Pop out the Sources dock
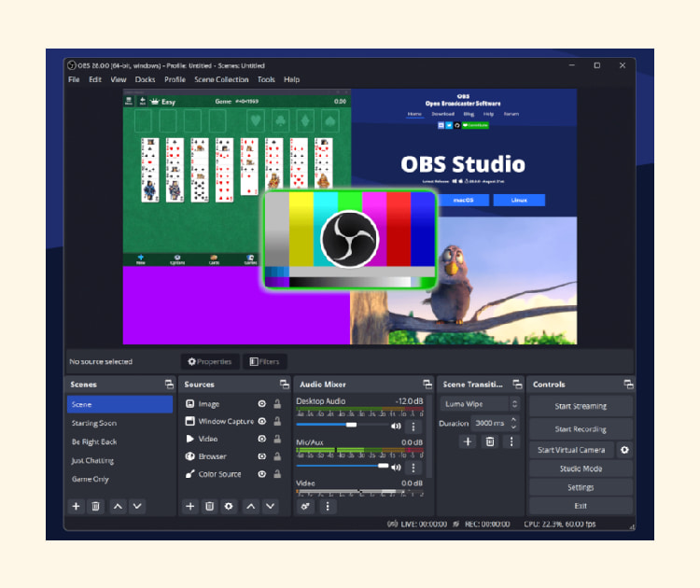This screenshot has height=588, width=700. (x=285, y=384)
